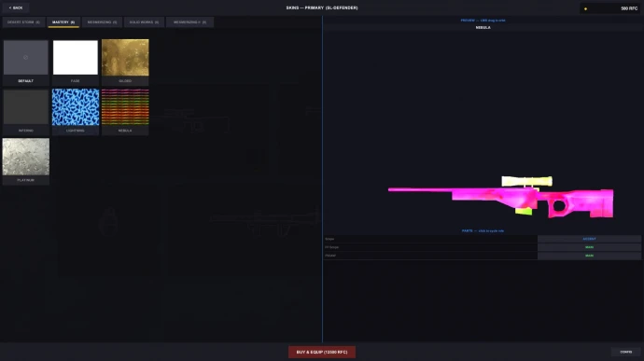
Task: Cycle the third part's Main role
Action: click(589, 256)
